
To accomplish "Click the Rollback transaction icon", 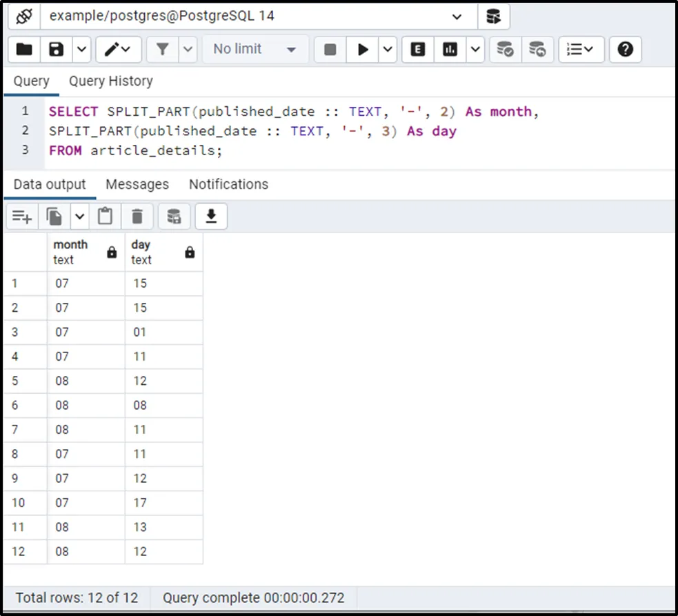I will (x=537, y=50).
